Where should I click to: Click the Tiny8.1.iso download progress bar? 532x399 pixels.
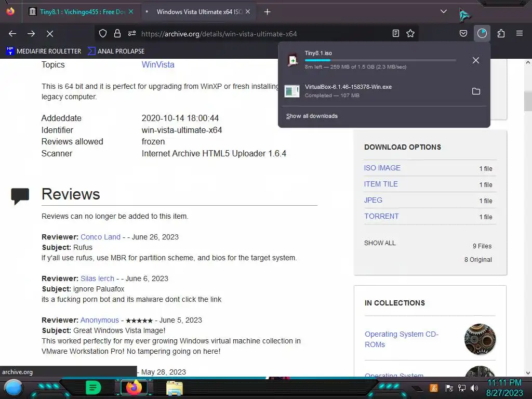pos(380,60)
